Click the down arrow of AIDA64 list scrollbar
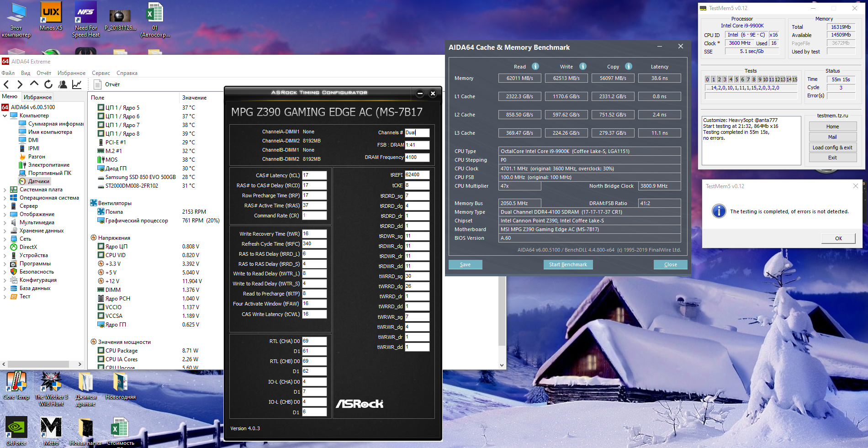Image resolution: width=868 pixels, height=448 pixels. click(502, 365)
